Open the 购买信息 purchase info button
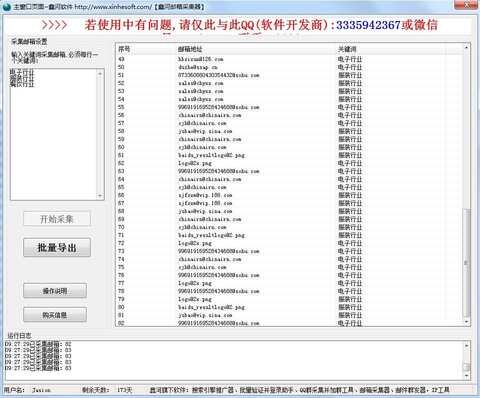The image size is (480, 398). tap(55, 315)
